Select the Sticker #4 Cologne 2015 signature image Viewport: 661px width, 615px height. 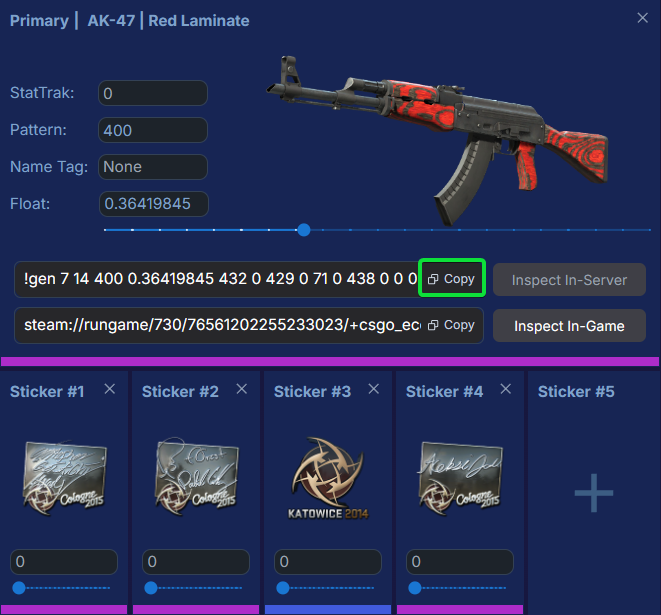(x=460, y=478)
